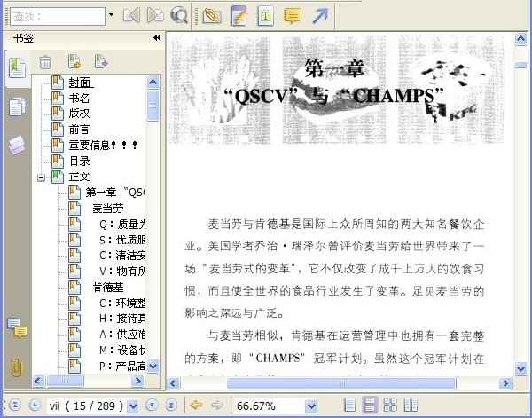Go to the last page button

(x=171, y=405)
